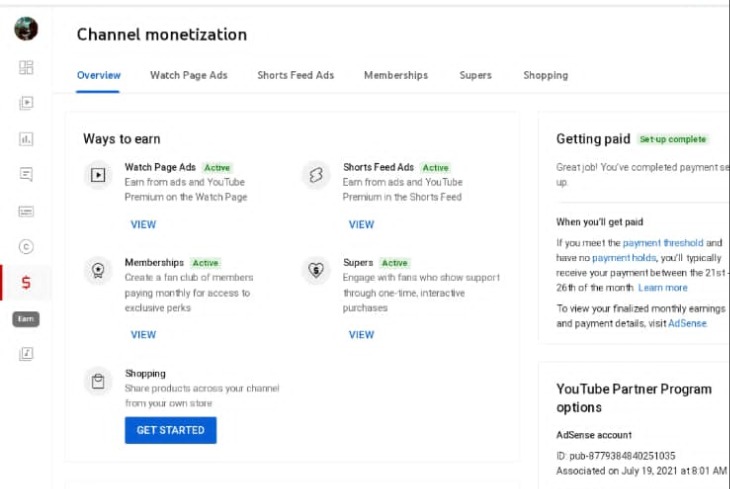Open the Content videos sidebar icon
This screenshot has width=730, height=489.
click(26, 103)
